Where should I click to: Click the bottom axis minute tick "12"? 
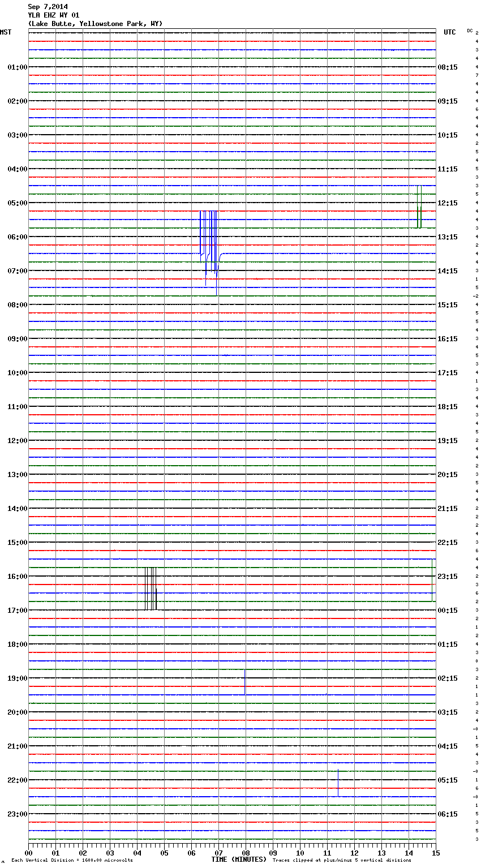point(354,853)
